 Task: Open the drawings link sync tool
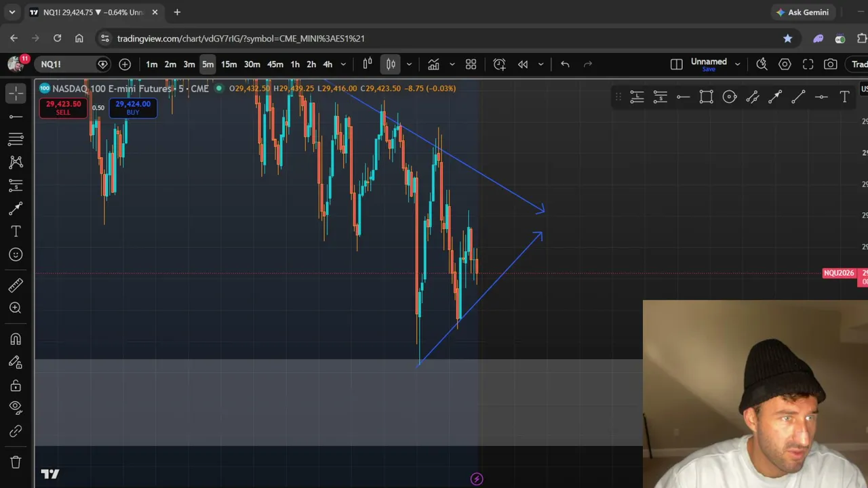pos(16,431)
